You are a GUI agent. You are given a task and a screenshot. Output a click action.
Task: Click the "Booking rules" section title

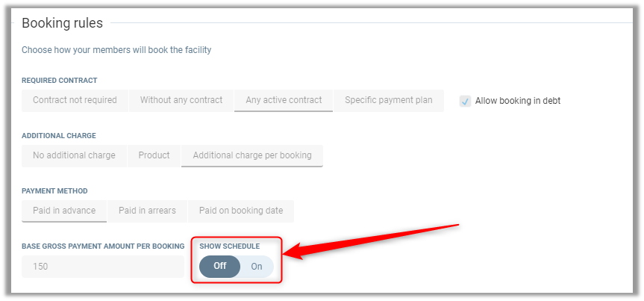point(62,23)
